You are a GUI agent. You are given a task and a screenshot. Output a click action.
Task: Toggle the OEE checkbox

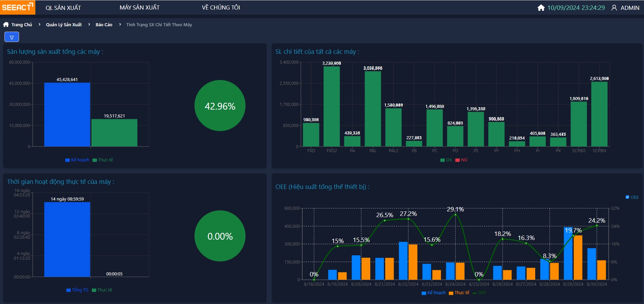(627, 197)
